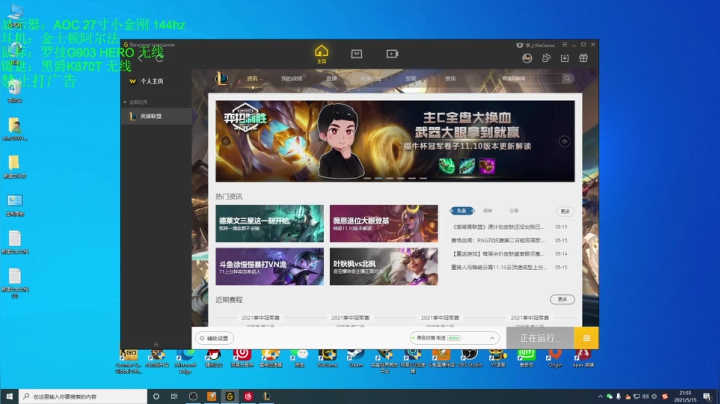Viewport: 720px width, 404px height.
Task: Select the second banner pagination dot
Action: [378, 178]
